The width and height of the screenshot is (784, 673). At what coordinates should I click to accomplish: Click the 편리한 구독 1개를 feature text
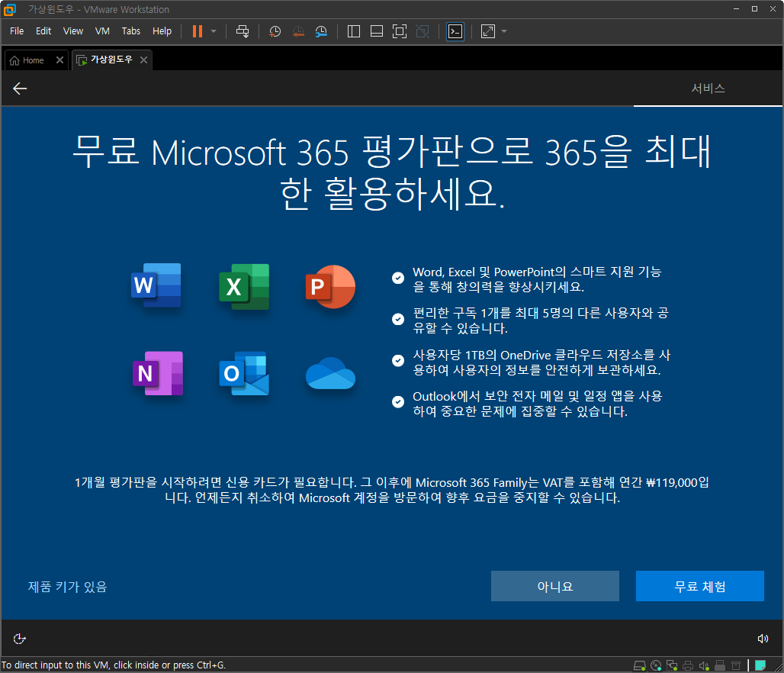pos(540,320)
